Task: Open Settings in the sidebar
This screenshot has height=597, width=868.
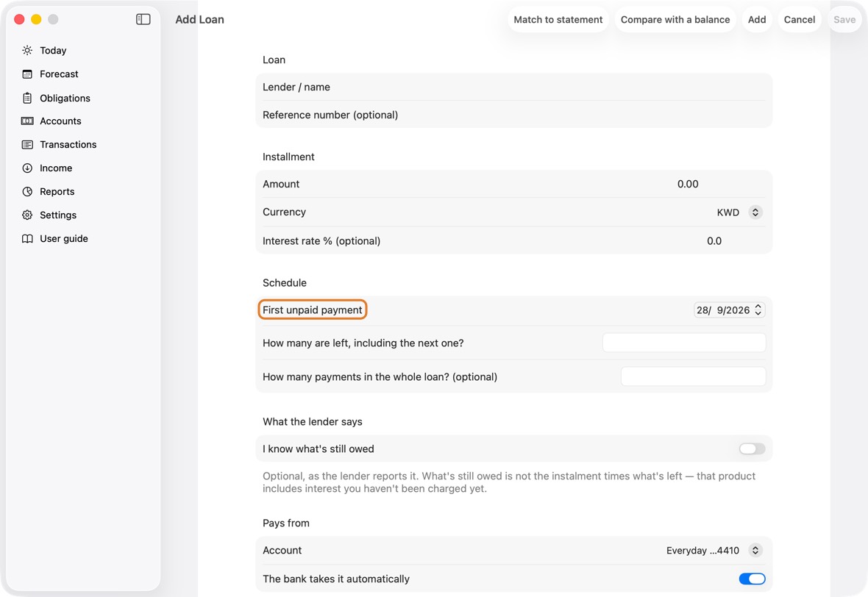Action: click(58, 215)
